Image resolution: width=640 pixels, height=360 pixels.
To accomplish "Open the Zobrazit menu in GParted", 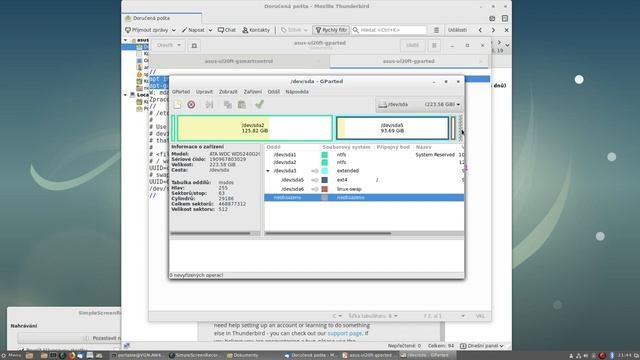I will [228, 92].
